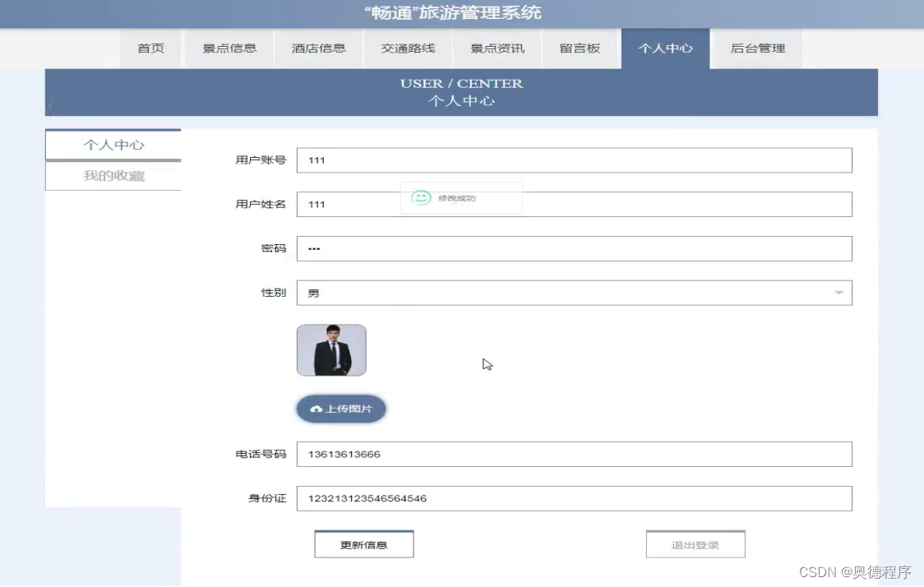
Task: Click the 更新信息 update button
Action: (363, 543)
